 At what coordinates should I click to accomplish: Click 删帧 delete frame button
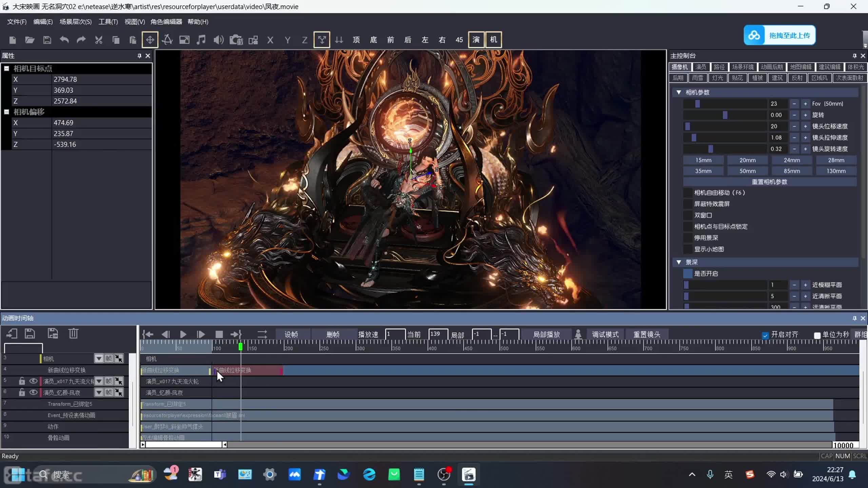tap(333, 334)
